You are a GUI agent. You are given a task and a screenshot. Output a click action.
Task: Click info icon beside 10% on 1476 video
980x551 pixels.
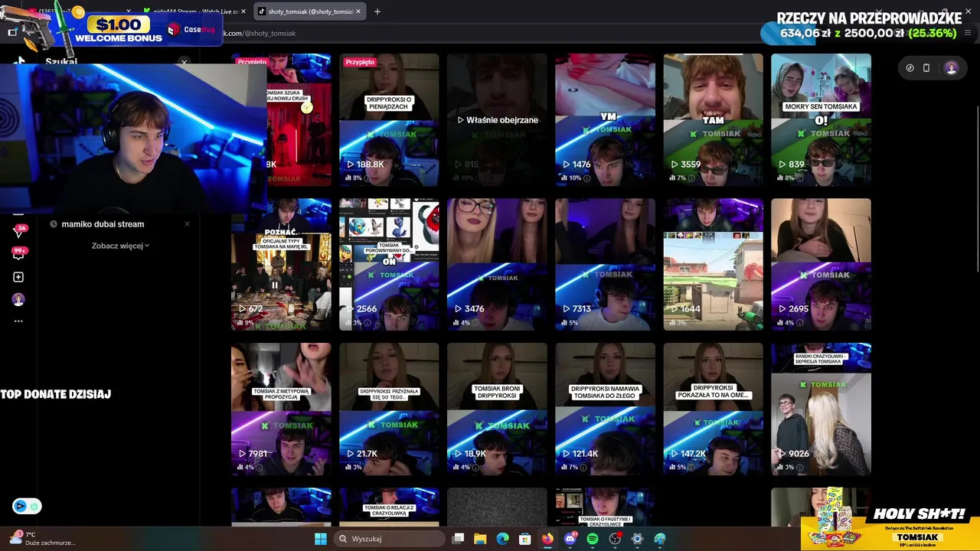pos(586,178)
